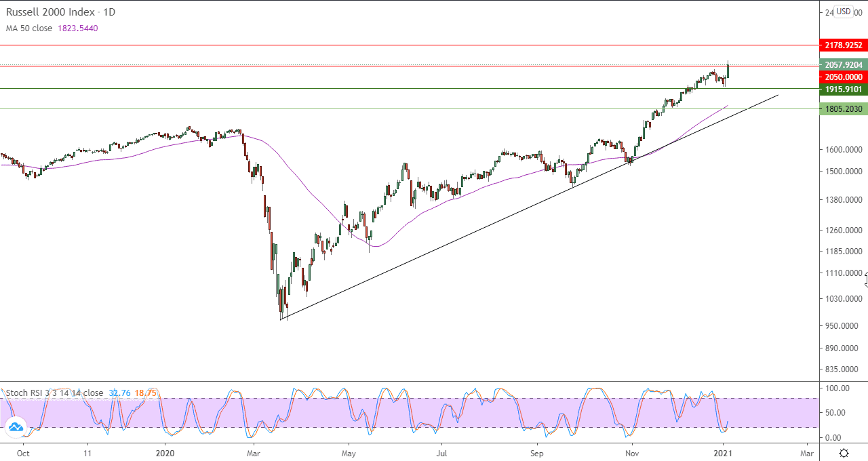Image resolution: width=868 pixels, height=461 pixels.
Task: Click the 2050.0000 red price label
Action: tap(844, 77)
